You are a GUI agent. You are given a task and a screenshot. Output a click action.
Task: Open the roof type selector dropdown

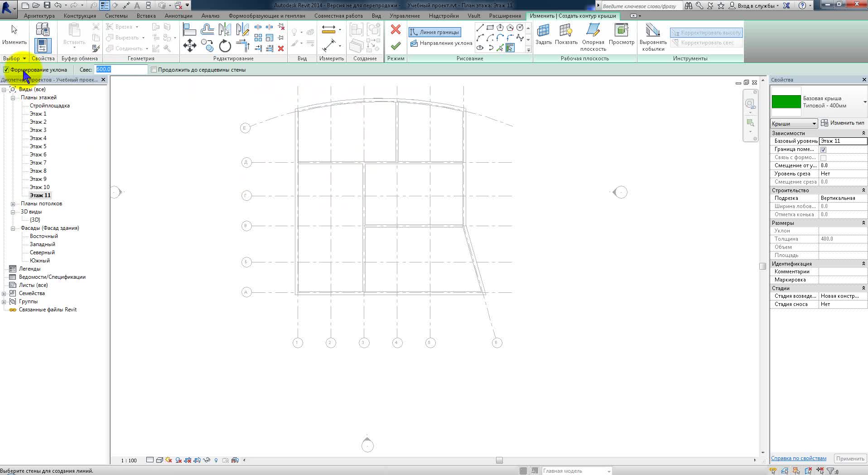point(864,102)
